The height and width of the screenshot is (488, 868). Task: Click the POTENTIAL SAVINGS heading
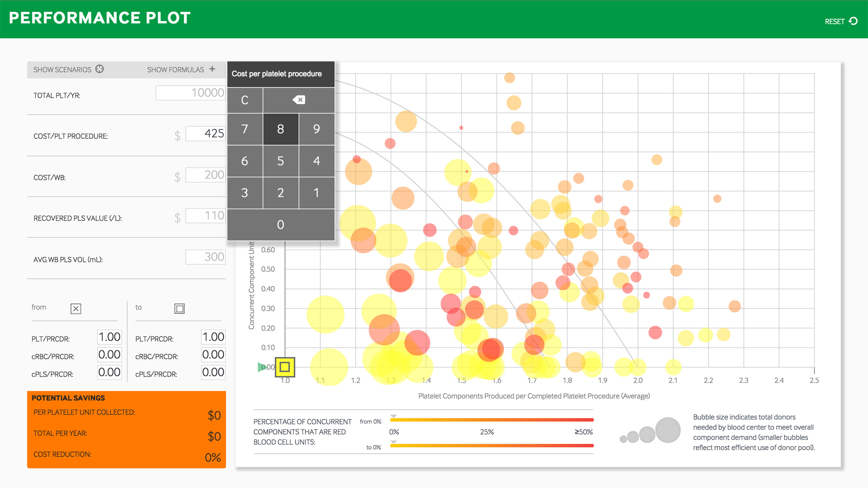pos(68,398)
